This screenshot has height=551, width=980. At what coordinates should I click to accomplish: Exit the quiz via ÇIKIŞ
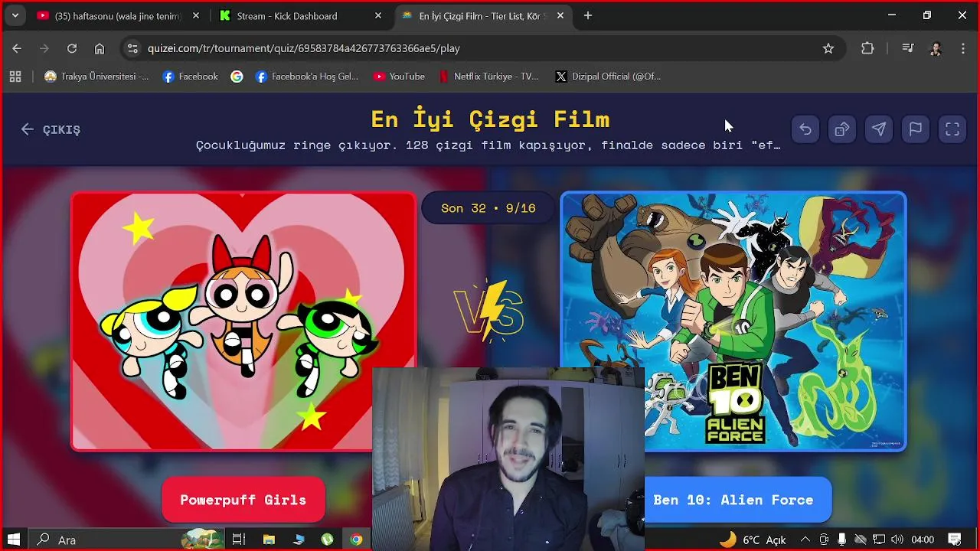(51, 129)
